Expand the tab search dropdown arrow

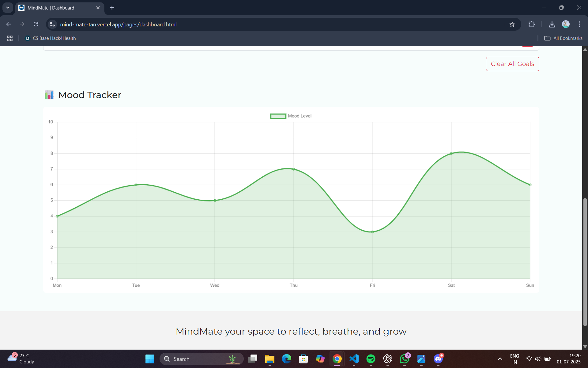[8, 8]
